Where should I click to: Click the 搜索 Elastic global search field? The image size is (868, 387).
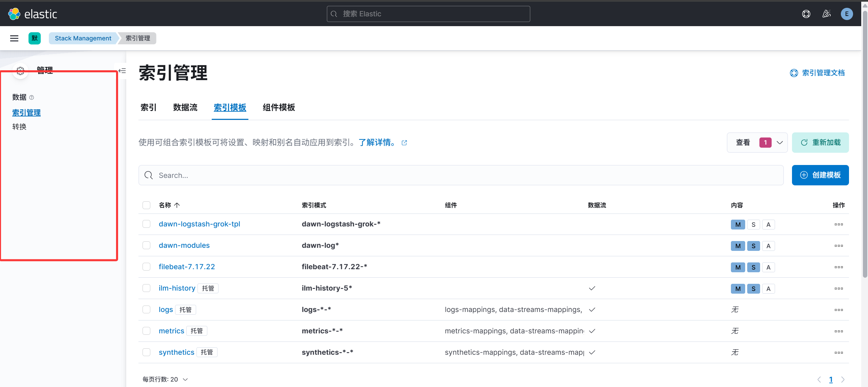pos(428,14)
